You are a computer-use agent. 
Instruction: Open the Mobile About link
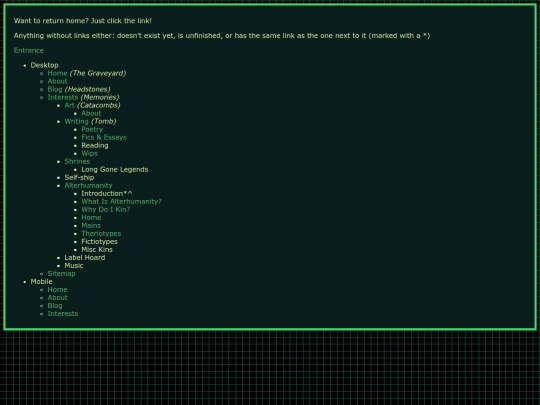pos(57,298)
